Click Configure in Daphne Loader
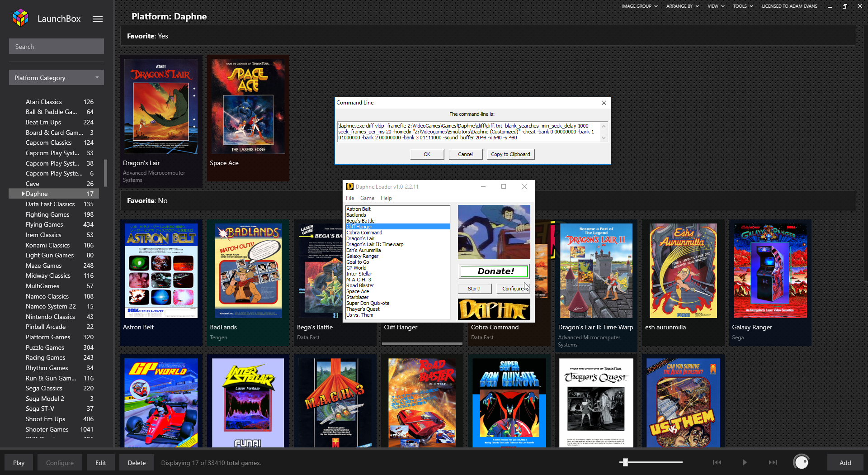868x475 pixels. 513,289
